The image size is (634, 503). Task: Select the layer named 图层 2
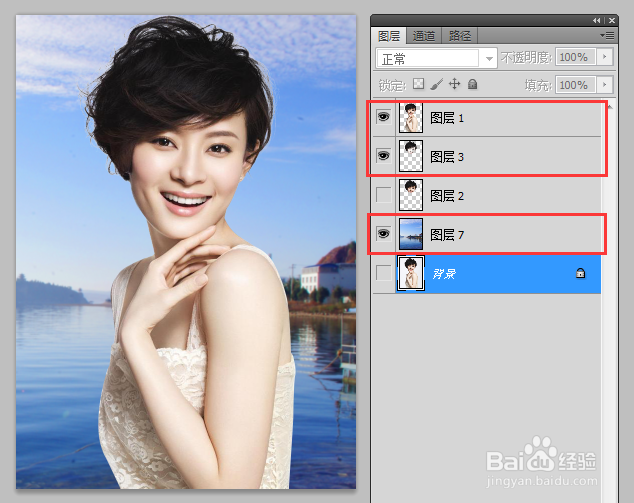coord(486,195)
